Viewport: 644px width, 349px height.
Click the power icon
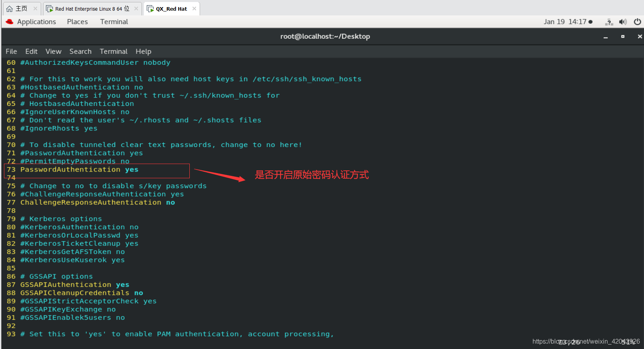[637, 22]
